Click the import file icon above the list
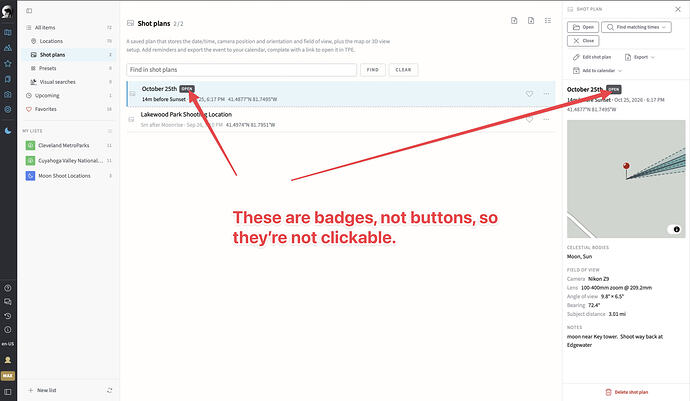The width and height of the screenshot is (690, 401). pos(514,21)
